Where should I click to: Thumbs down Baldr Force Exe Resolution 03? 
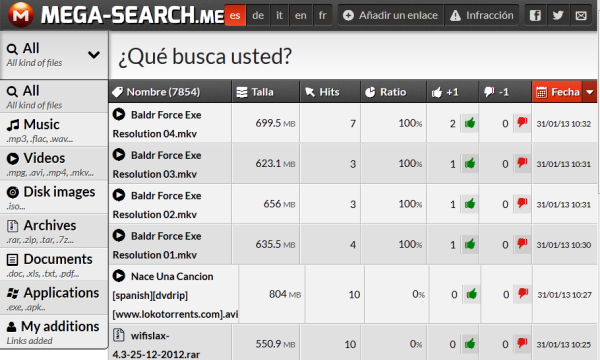(522, 163)
